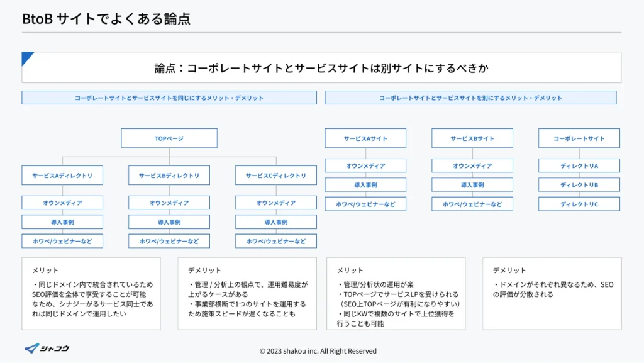Select the サービスBディレクトリ node

(x=169, y=176)
